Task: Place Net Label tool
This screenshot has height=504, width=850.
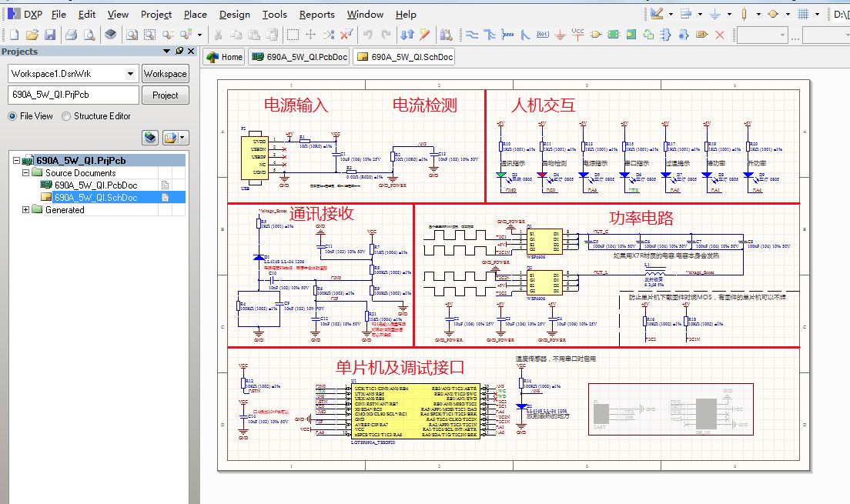Action: 543,35
